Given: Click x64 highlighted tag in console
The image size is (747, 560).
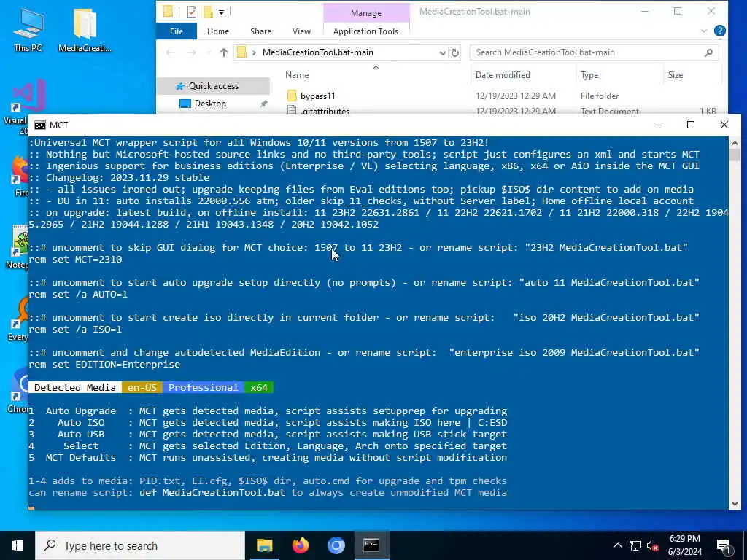Looking at the screenshot, I should coord(259,388).
